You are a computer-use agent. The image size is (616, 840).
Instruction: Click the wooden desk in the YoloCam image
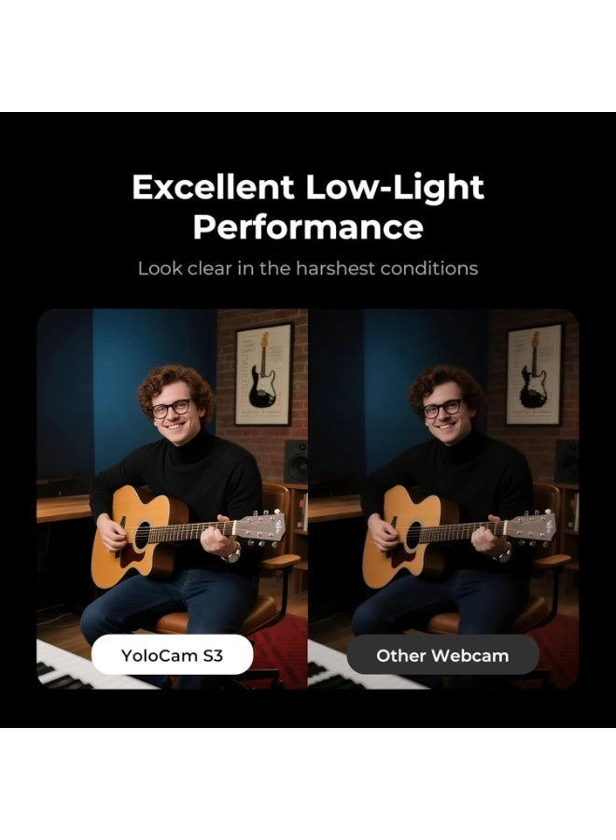coord(64,508)
